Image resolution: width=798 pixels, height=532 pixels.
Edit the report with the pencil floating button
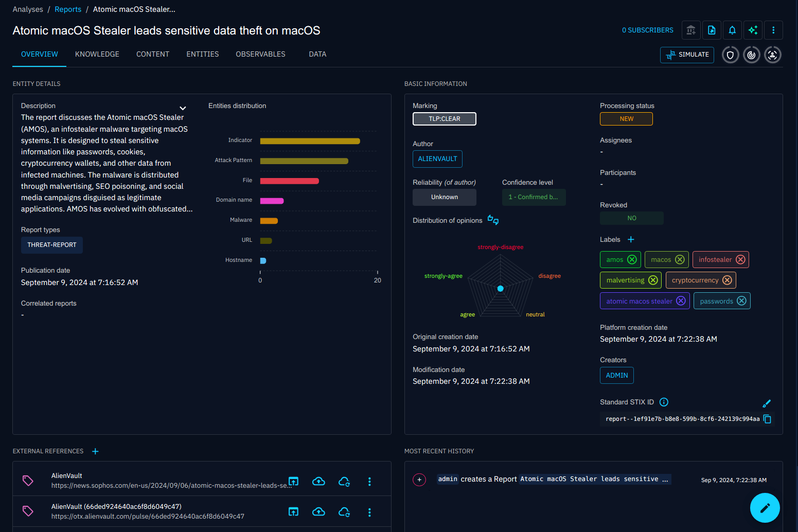pos(765,508)
